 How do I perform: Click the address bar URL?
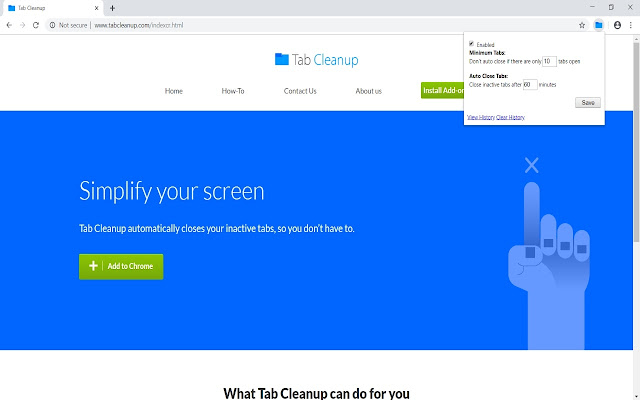[139, 25]
